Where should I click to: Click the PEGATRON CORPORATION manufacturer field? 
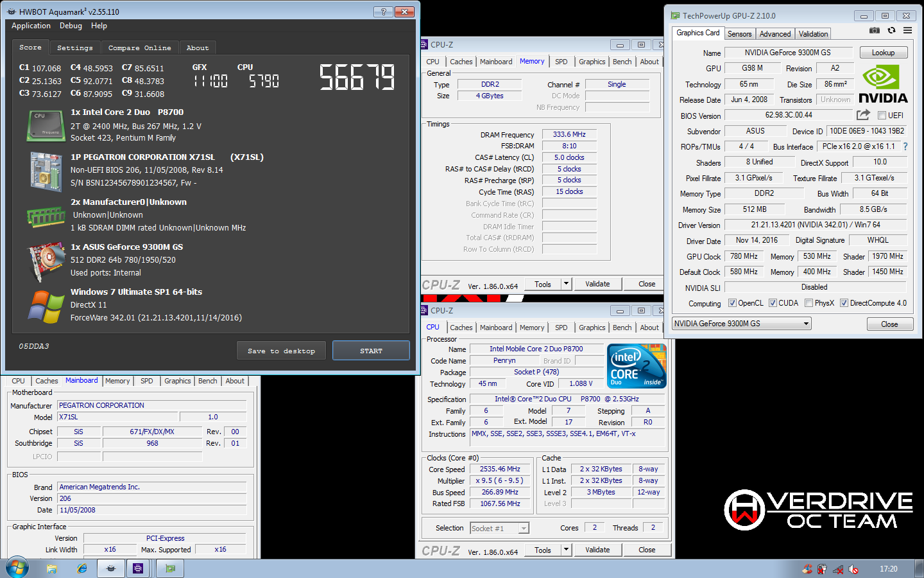coord(151,405)
